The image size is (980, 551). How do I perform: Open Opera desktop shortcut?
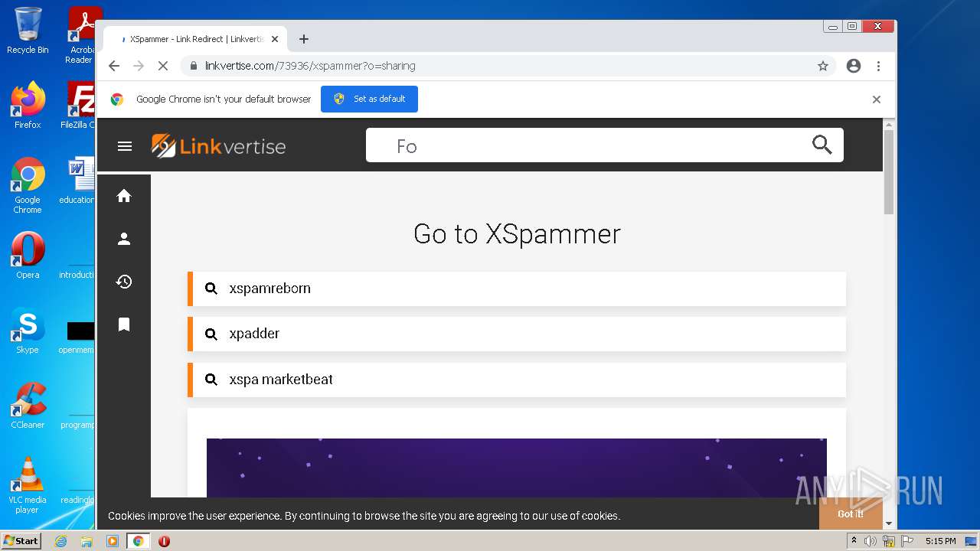coord(28,255)
